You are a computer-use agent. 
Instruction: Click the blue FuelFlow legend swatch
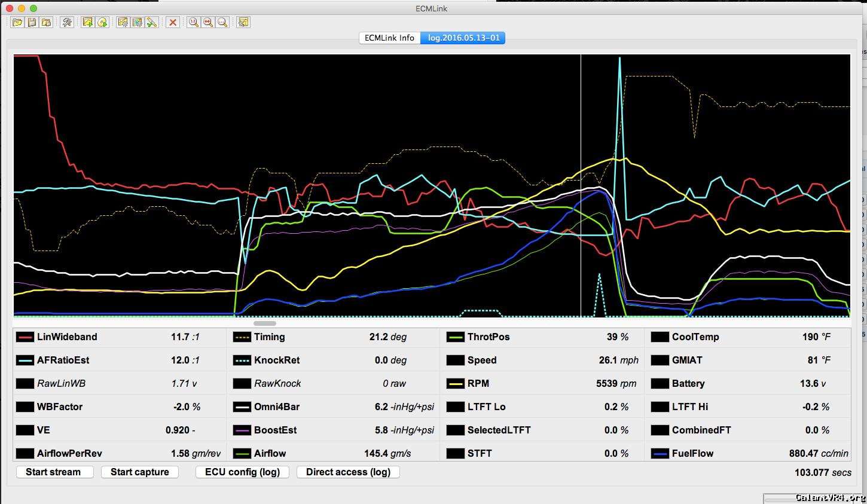tap(660, 454)
